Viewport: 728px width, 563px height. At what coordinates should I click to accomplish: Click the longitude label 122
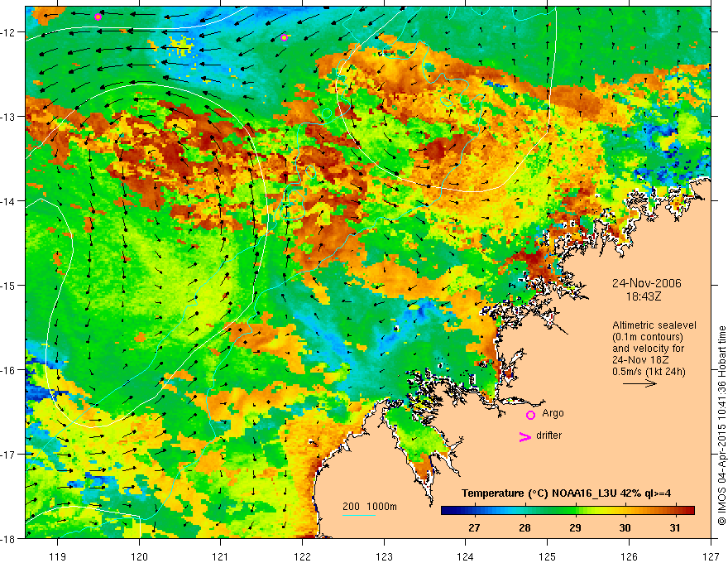(x=302, y=556)
